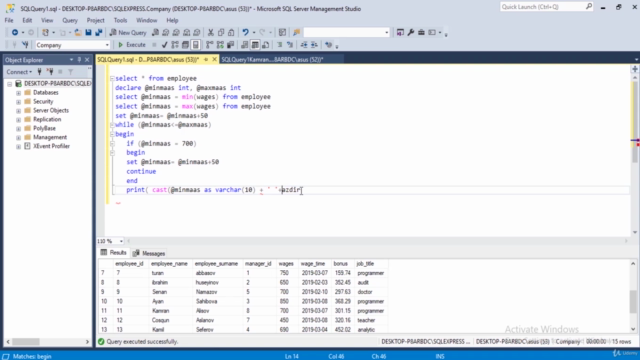Click the Undo arrow icon
The image size is (640, 360).
tap(245, 32)
